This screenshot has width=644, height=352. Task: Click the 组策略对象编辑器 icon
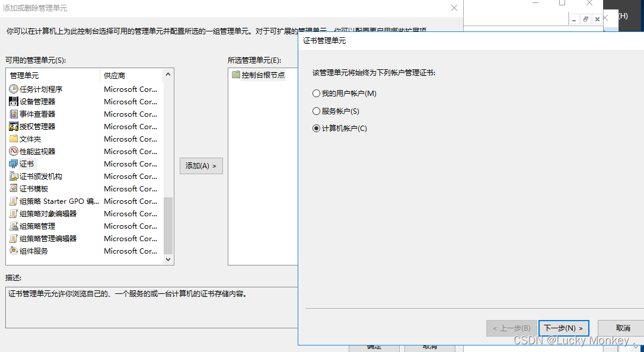(x=14, y=213)
